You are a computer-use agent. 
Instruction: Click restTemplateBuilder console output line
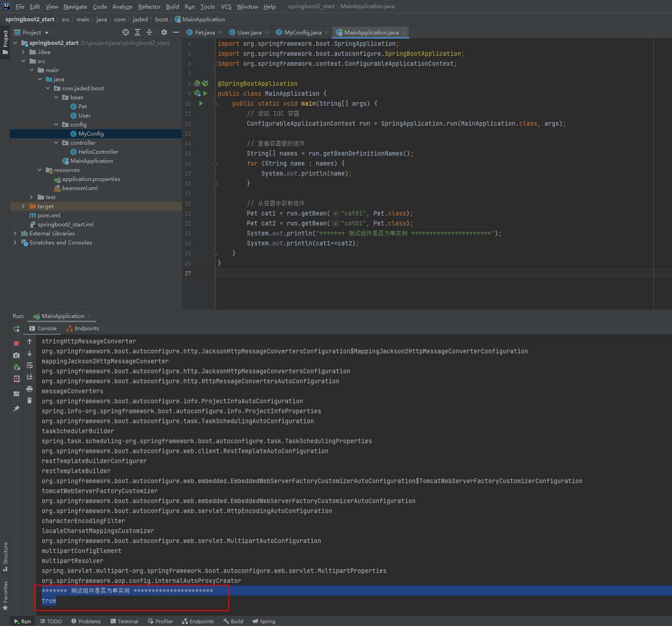click(x=76, y=471)
